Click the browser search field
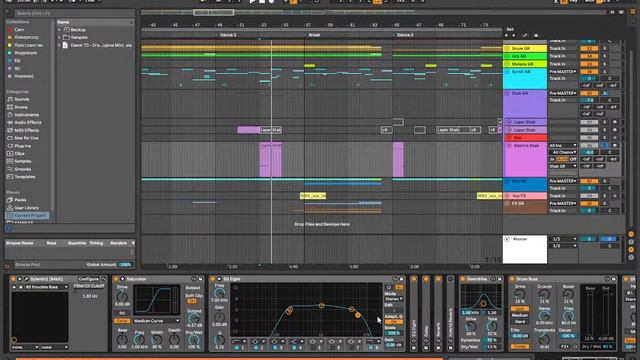This screenshot has height=360, width=640. pos(73,13)
